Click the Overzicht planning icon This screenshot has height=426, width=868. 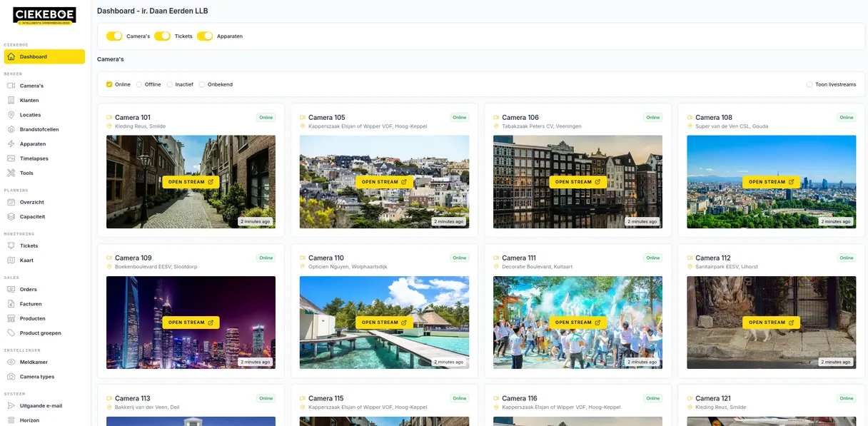[x=11, y=202]
